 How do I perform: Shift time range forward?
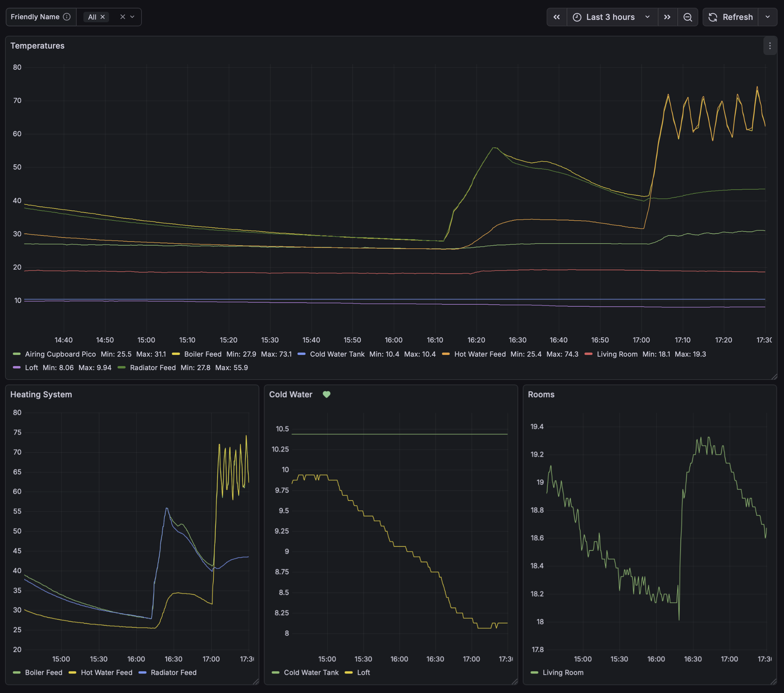667,17
